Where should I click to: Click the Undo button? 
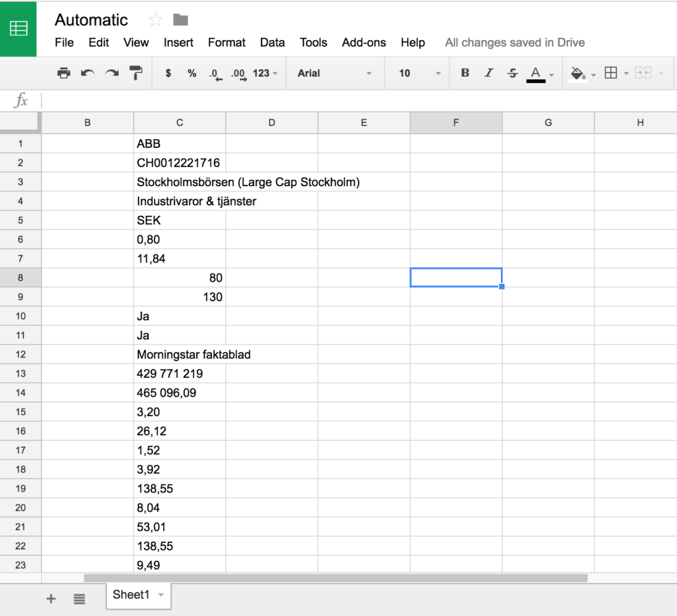click(88, 73)
